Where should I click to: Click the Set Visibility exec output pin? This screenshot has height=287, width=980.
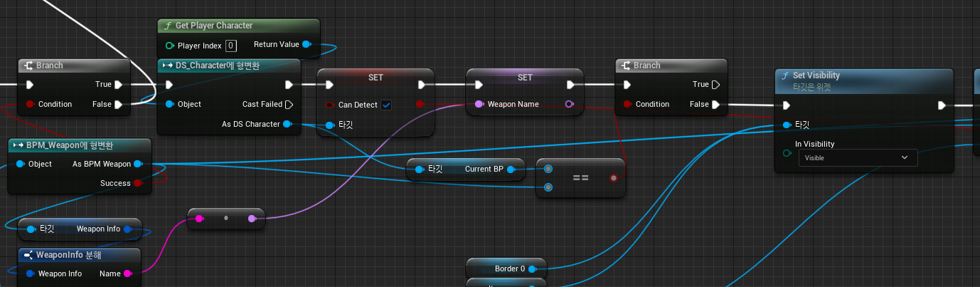tap(942, 105)
